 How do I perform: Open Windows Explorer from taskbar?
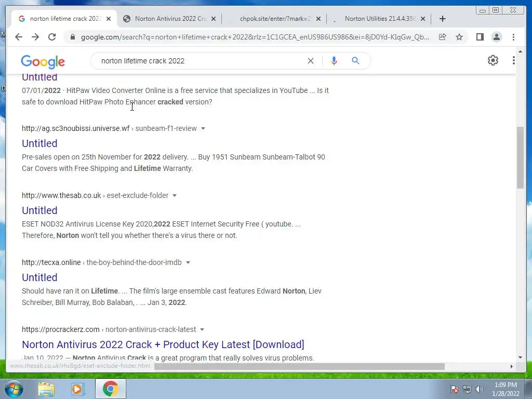(x=46, y=389)
